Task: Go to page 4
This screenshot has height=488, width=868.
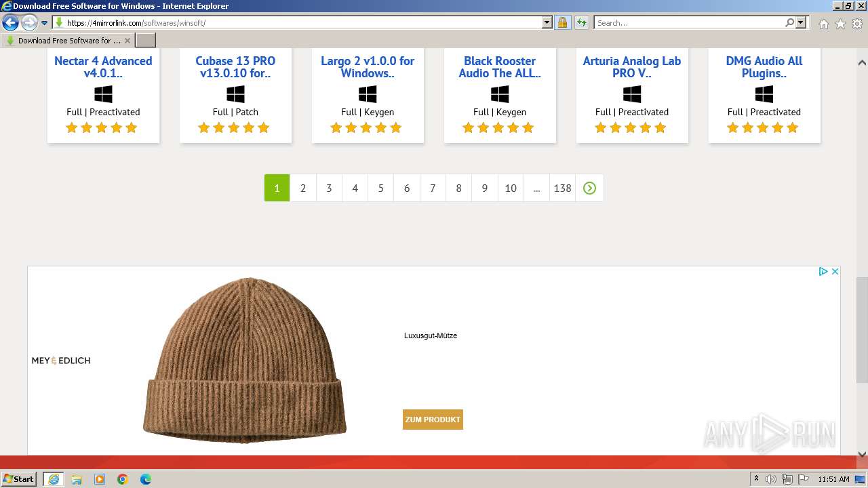Action: (x=355, y=188)
